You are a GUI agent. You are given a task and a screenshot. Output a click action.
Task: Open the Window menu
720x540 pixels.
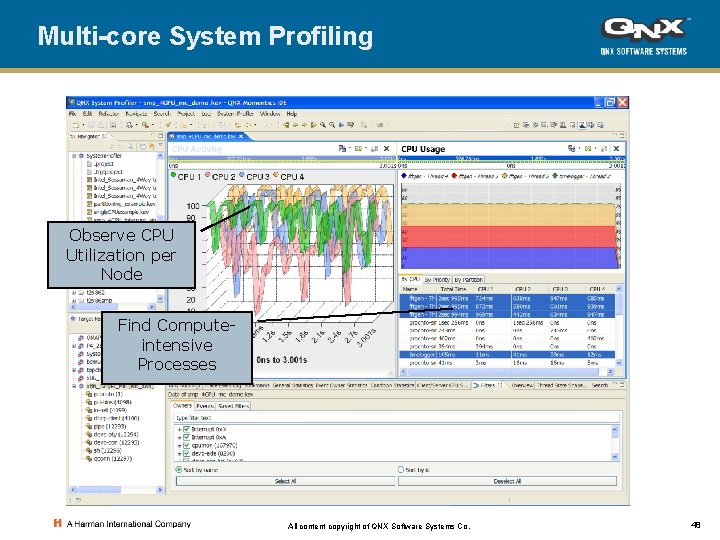coord(270,113)
